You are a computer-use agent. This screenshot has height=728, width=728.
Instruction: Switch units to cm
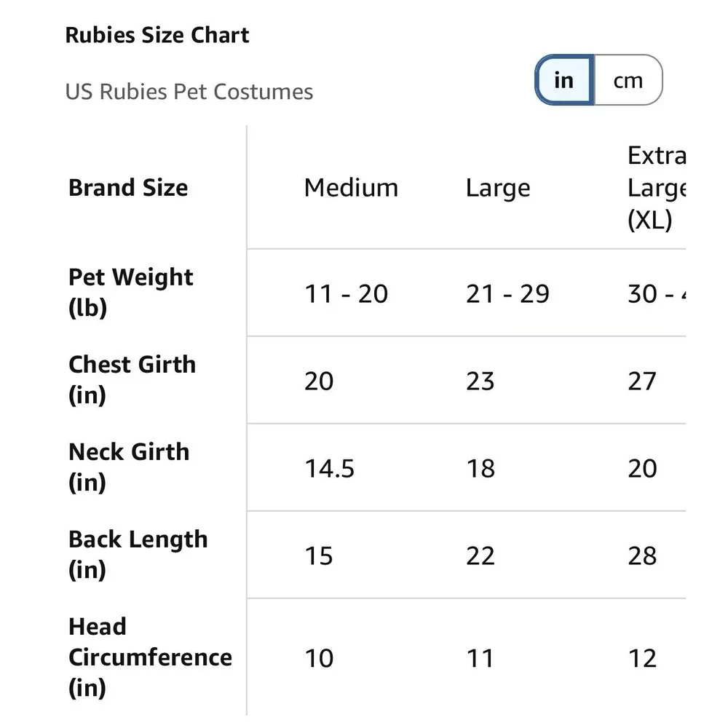[x=628, y=80]
